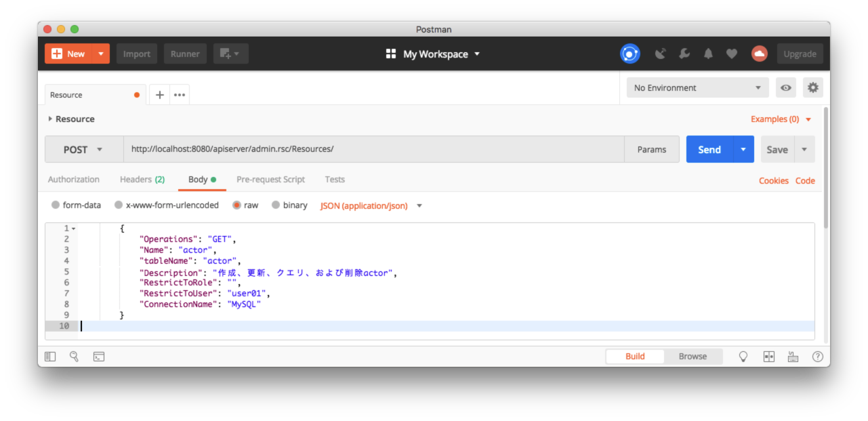Toggle the two pane view icon
The image size is (868, 421).
[x=769, y=356]
